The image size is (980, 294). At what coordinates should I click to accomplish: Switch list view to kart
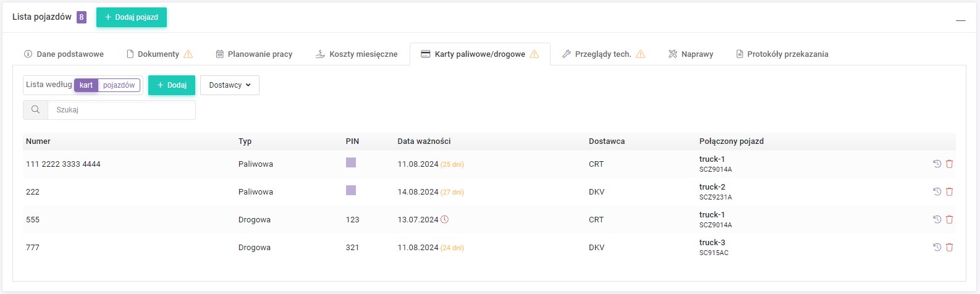tap(86, 85)
